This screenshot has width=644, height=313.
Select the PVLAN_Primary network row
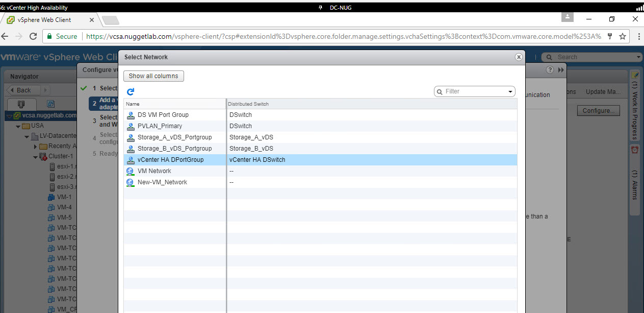click(160, 126)
